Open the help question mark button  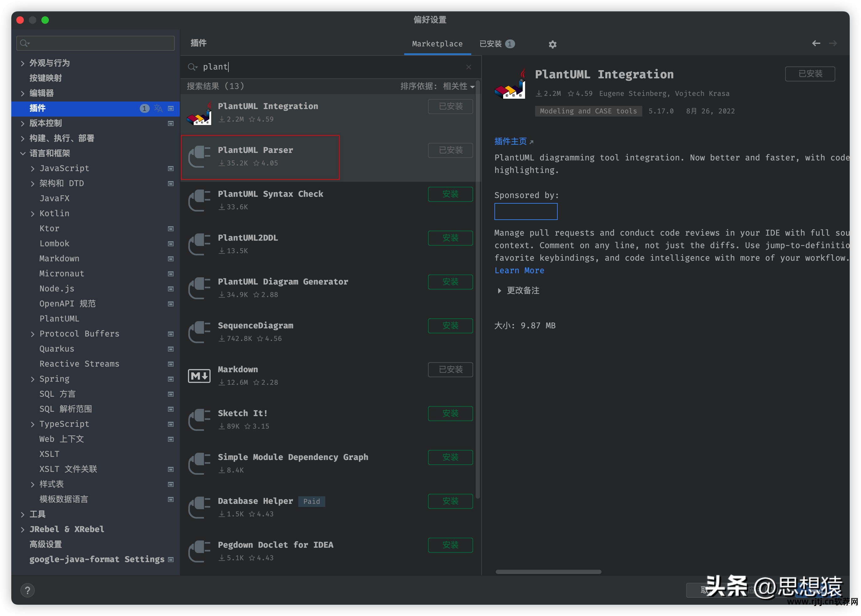pyautogui.click(x=27, y=590)
